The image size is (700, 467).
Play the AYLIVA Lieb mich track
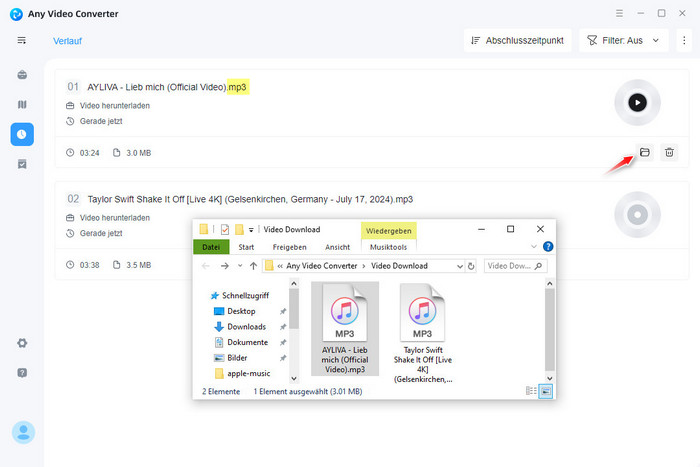(637, 103)
